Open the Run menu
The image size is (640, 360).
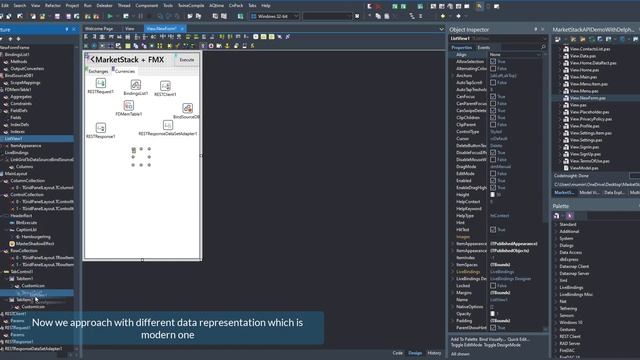pos(88,6)
